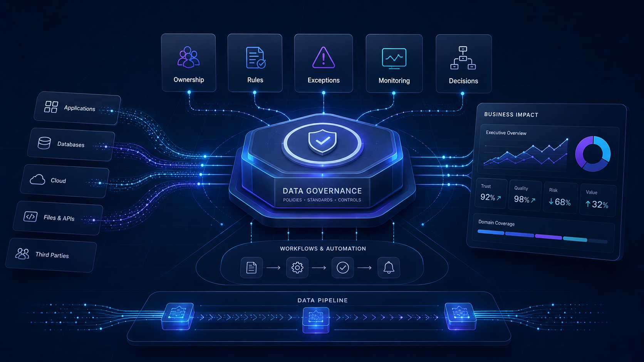This screenshot has width=644, height=362.
Task: Click the Applications label text
Action: (x=80, y=108)
